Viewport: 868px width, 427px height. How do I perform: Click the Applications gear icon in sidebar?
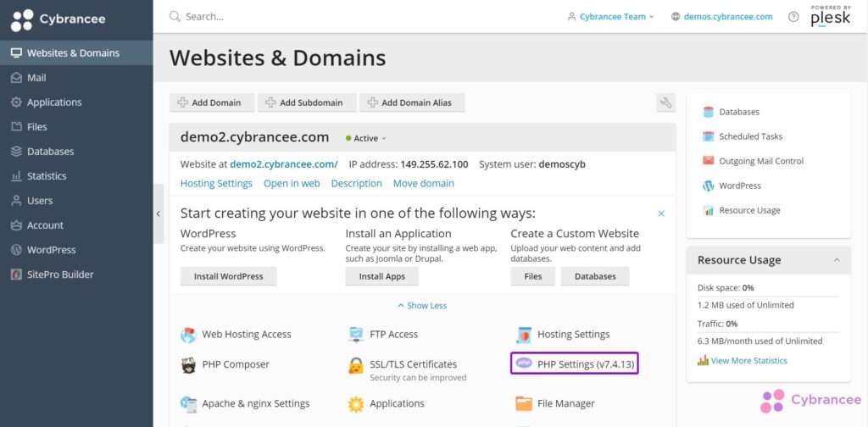(x=17, y=103)
